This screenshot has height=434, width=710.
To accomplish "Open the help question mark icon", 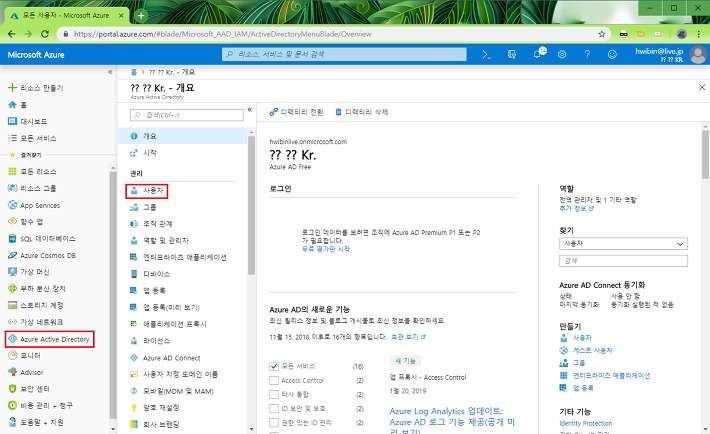I will click(587, 54).
